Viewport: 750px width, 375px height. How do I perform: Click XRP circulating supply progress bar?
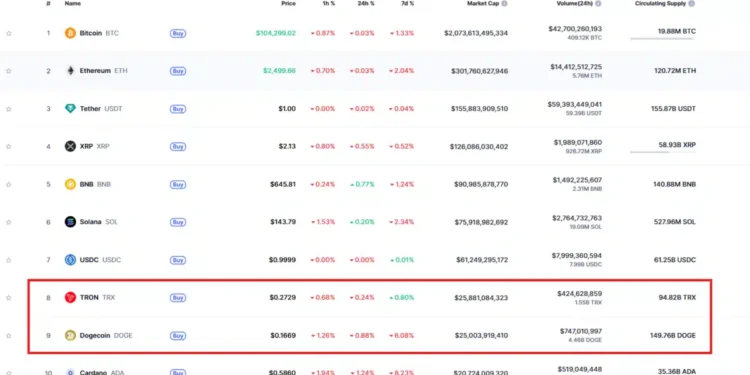pos(662,152)
